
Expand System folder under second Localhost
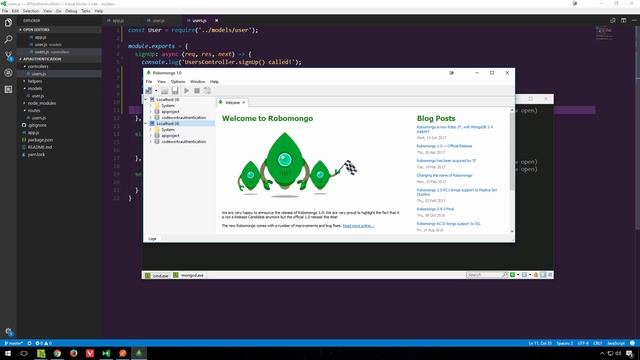[151, 129]
